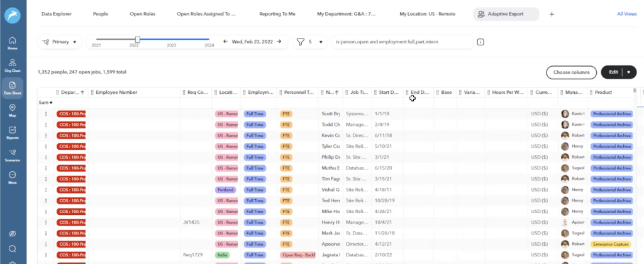Expand the filter dropdown showing 5
The height and width of the screenshot is (264, 644).
[x=310, y=42]
